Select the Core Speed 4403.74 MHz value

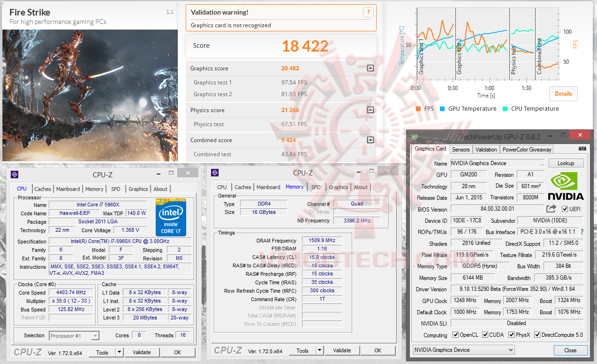click(x=71, y=293)
